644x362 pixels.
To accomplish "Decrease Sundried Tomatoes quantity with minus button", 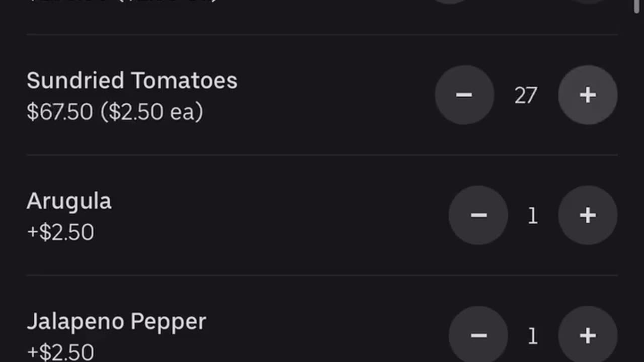I will tap(464, 95).
